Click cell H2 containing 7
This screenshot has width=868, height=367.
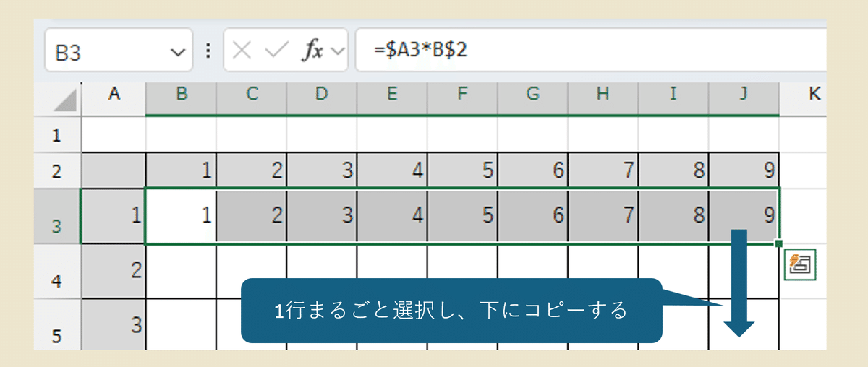602,170
